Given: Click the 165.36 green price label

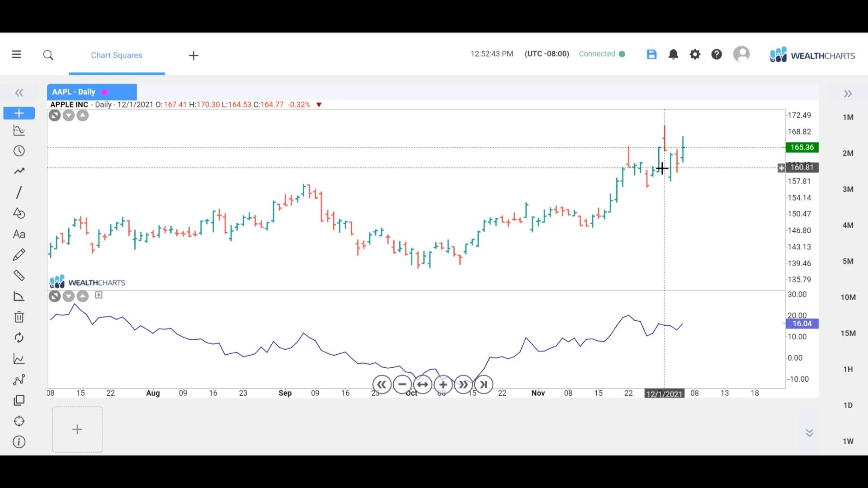Looking at the screenshot, I should pyautogui.click(x=802, y=147).
